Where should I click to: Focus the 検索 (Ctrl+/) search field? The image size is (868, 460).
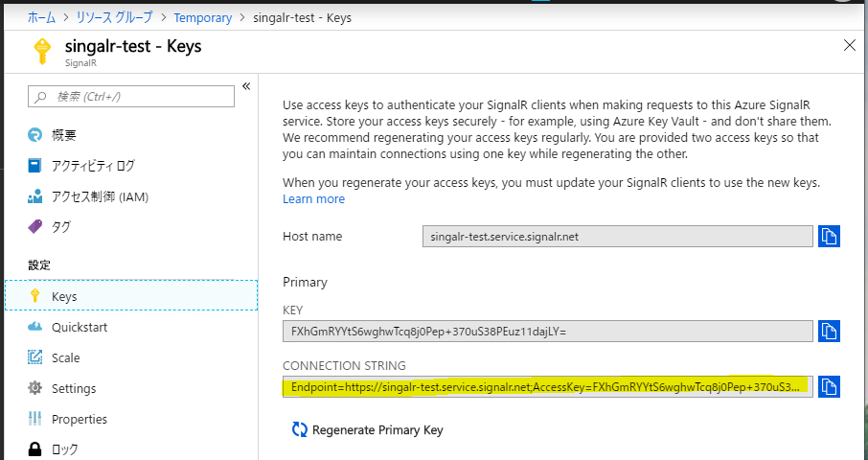(131, 97)
